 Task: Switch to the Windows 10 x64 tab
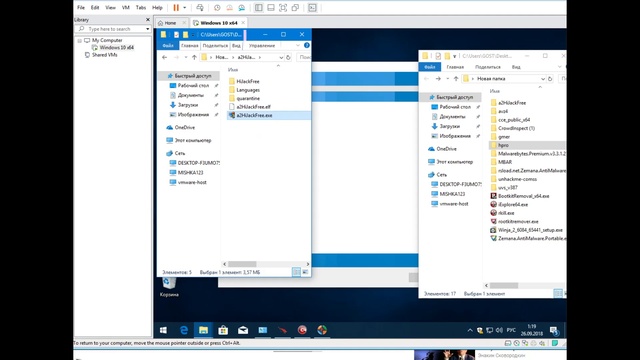219,23
